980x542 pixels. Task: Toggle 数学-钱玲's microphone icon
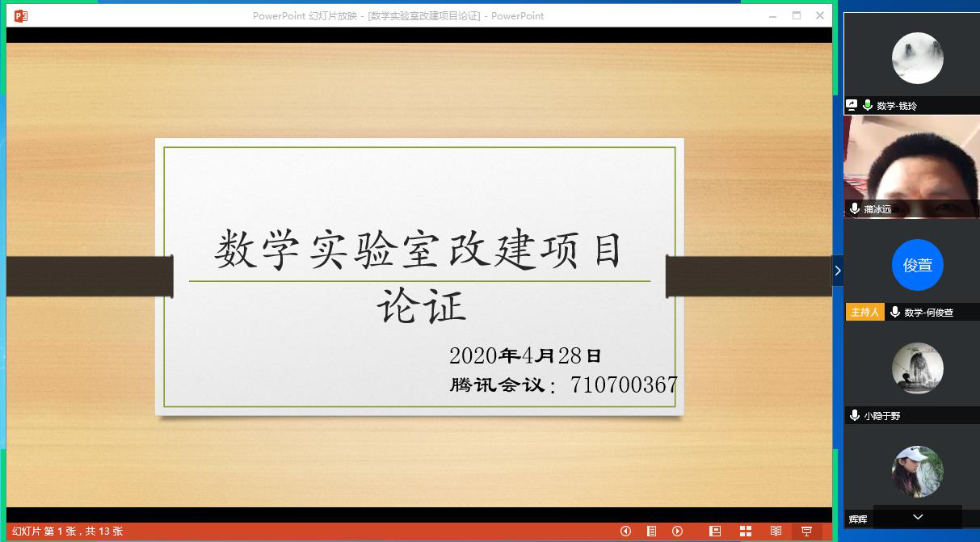pyautogui.click(x=867, y=105)
